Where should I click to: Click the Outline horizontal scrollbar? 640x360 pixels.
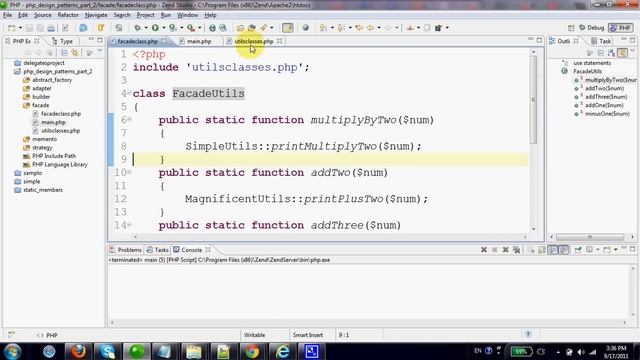[x=590, y=237]
